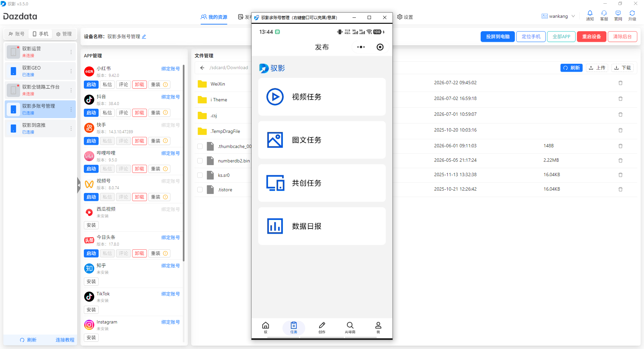Open options menu for 驭影到店推 device
Screen dimensions: 644x349
pos(71,129)
